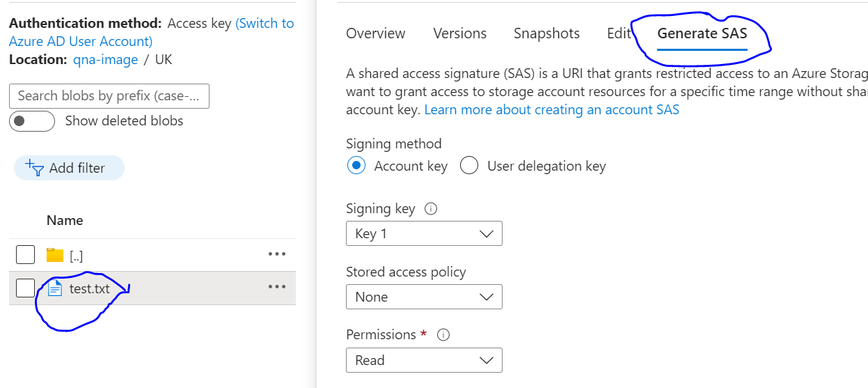Open the Snapshots tab
868x388 pixels.
click(546, 33)
